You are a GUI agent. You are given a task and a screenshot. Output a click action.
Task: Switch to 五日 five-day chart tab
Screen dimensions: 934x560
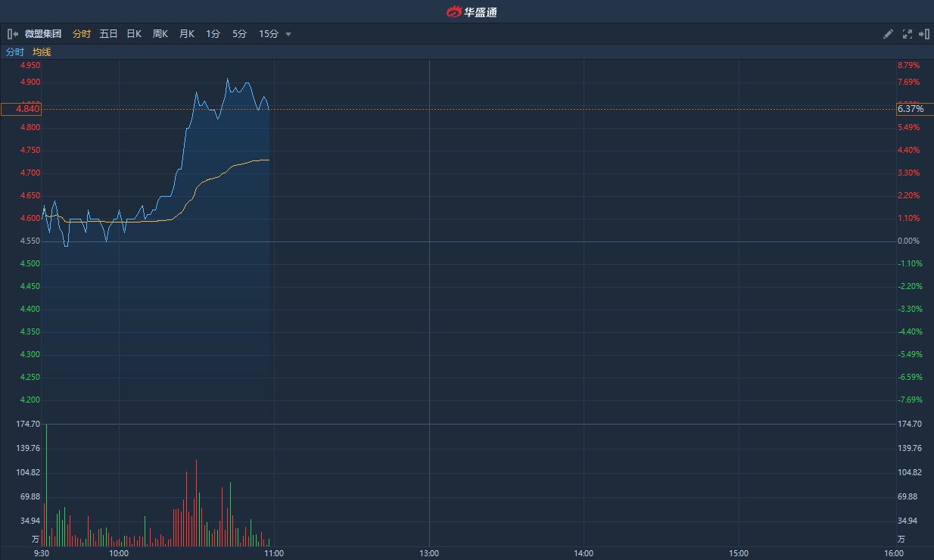tap(108, 34)
